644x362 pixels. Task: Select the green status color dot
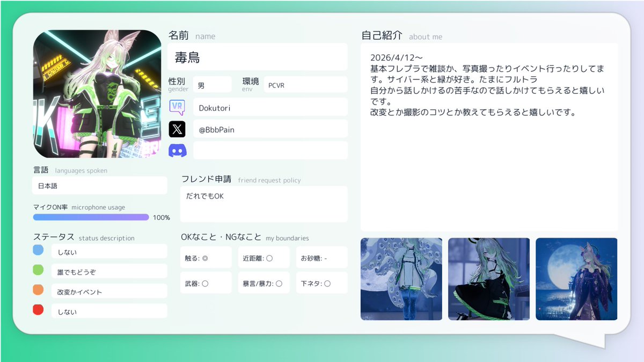(38, 270)
